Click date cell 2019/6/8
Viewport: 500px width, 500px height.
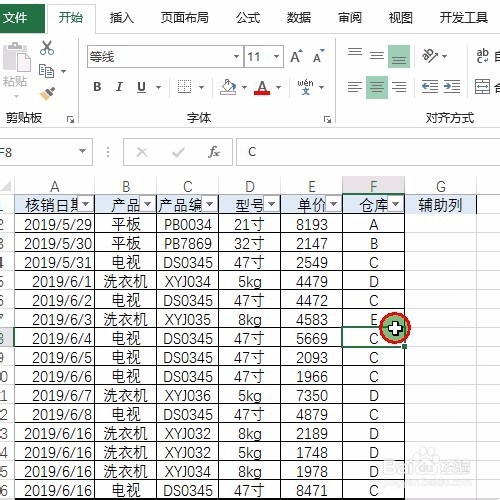click(55, 414)
